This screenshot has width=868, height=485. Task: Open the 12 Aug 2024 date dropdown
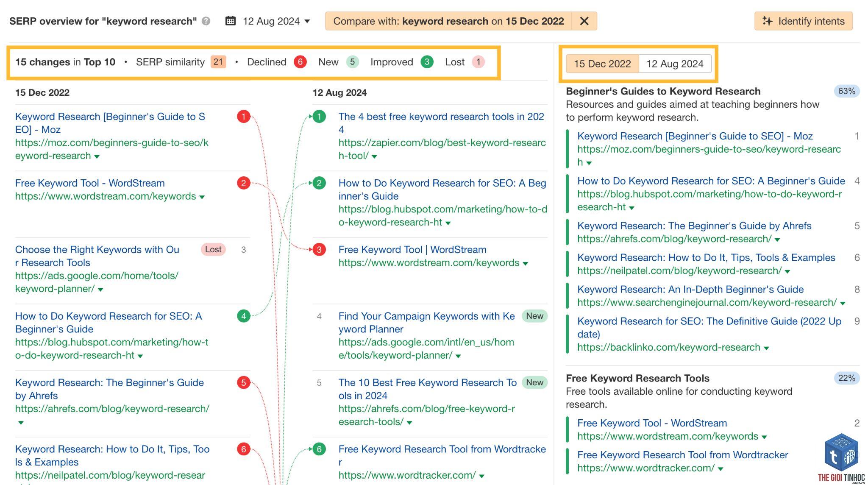tap(276, 21)
